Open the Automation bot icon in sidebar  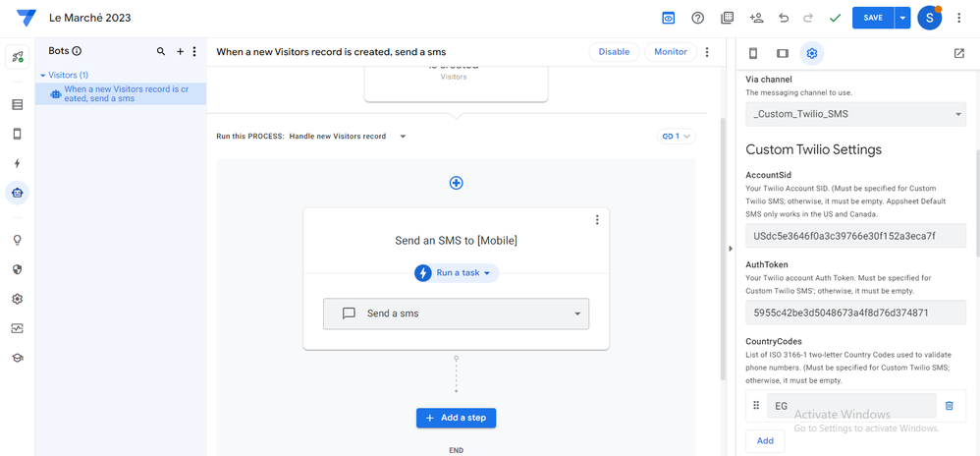[x=17, y=193]
